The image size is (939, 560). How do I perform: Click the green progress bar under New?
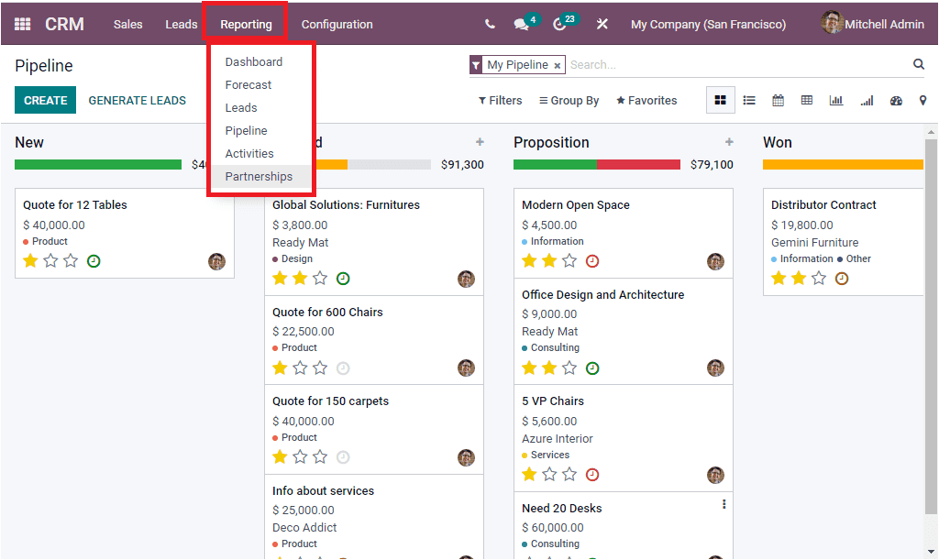point(97,163)
